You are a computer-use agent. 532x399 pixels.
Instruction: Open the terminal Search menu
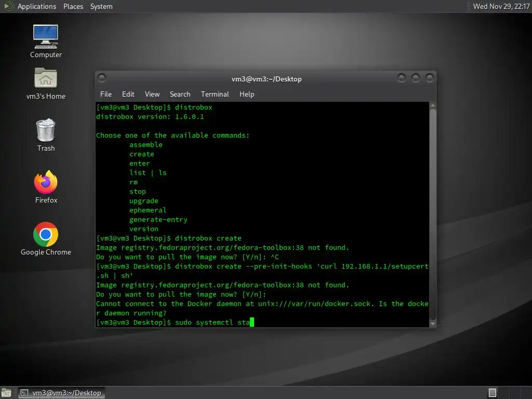(180, 95)
